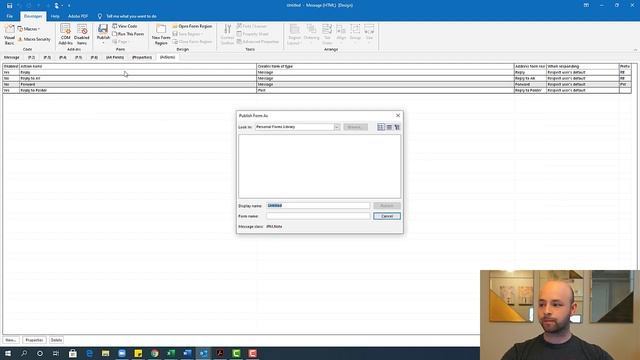Viewport: 640px width, 360px height.
Task: Click the Group button in Arrange group
Action: click(355, 34)
